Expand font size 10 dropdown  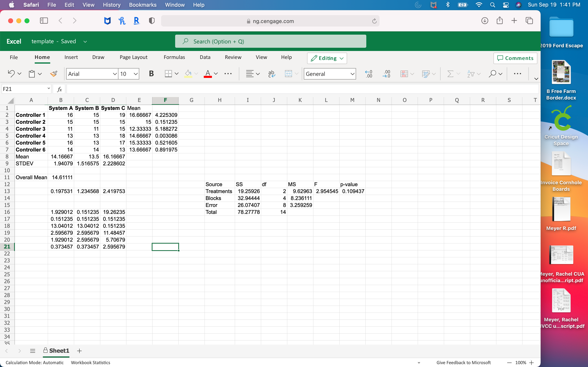point(136,74)
